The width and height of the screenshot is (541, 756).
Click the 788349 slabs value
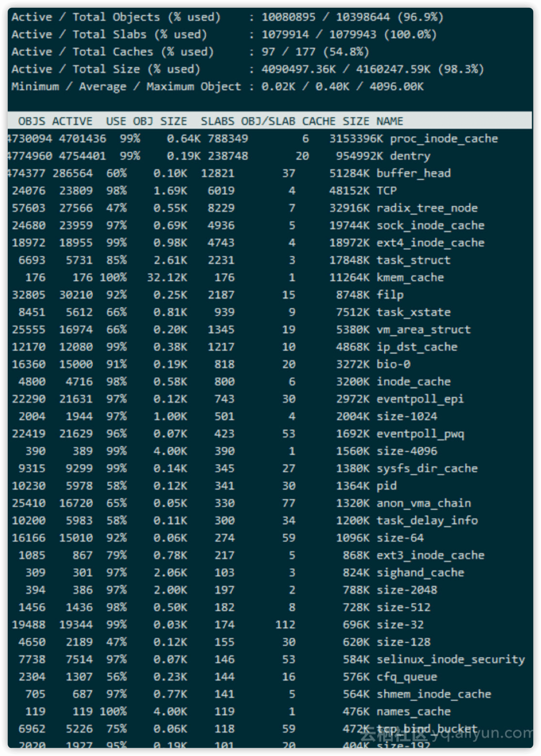click(228, 139)
